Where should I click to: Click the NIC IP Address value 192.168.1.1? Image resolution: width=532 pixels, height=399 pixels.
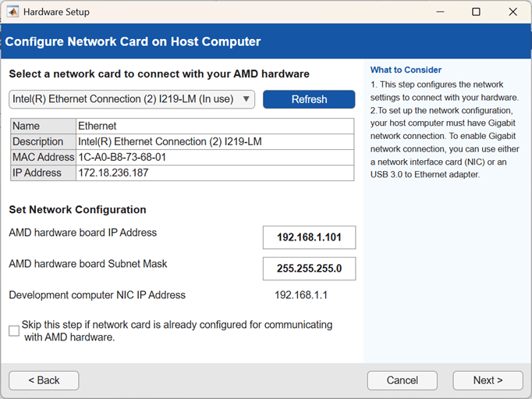pos(301,295)
